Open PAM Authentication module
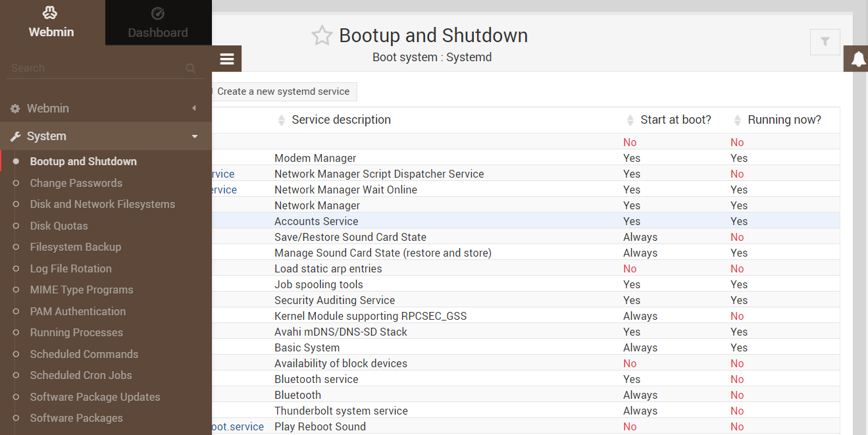 point(78,311)
